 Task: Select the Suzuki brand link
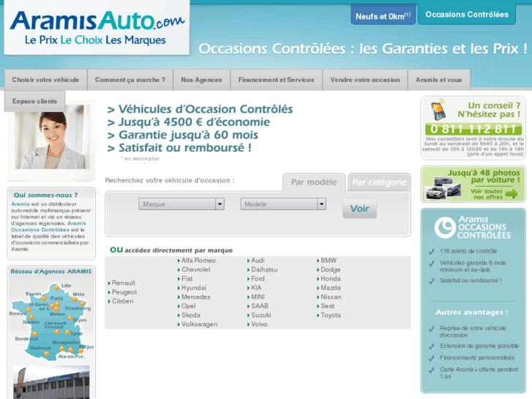[x=261, y=315]
